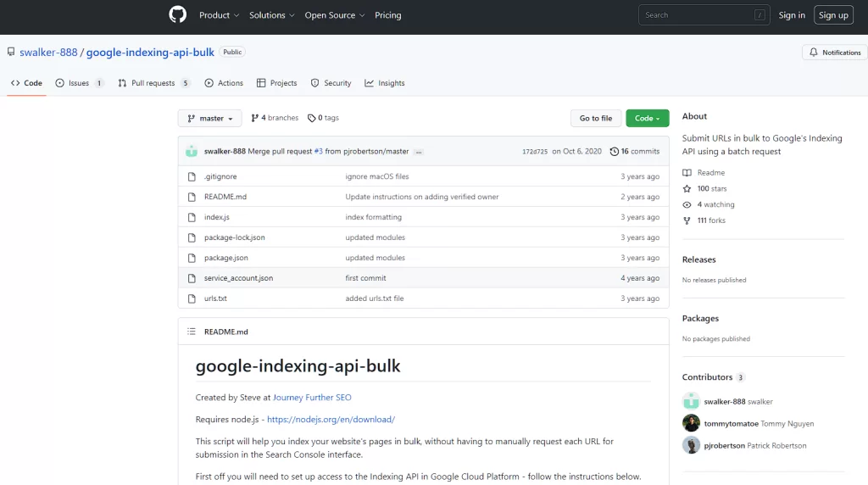Open the urls.txt file link
The height and width of the screenshot is (485, 868).
(215, 298)
